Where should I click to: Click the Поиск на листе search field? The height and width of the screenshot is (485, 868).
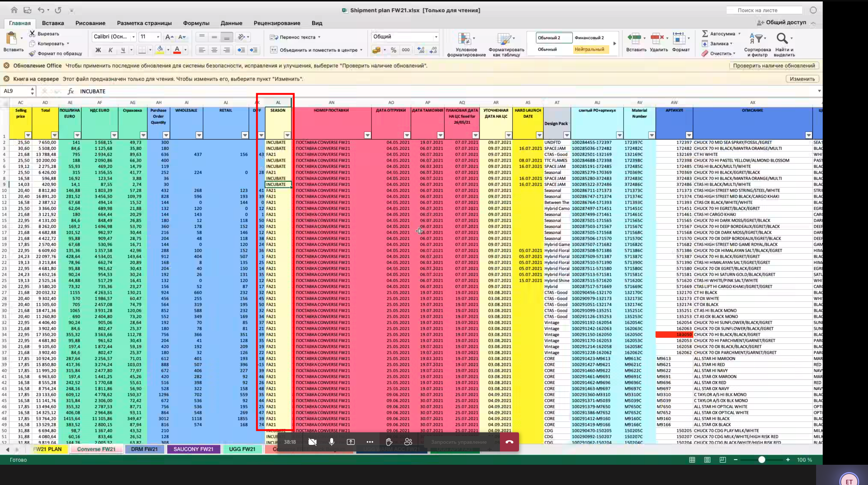(765, 10)
